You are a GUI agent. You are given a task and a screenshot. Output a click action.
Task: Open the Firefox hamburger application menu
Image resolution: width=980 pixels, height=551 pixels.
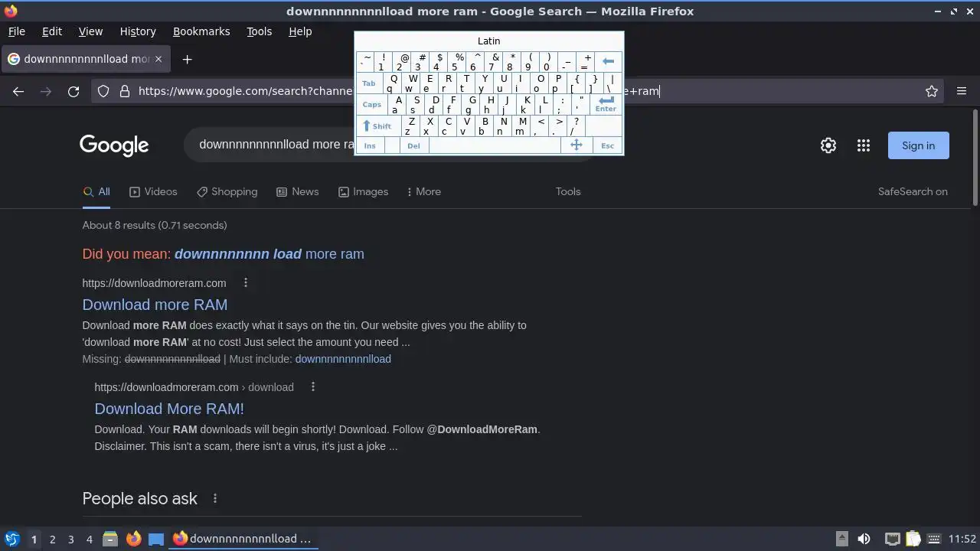tap(962, 91)
